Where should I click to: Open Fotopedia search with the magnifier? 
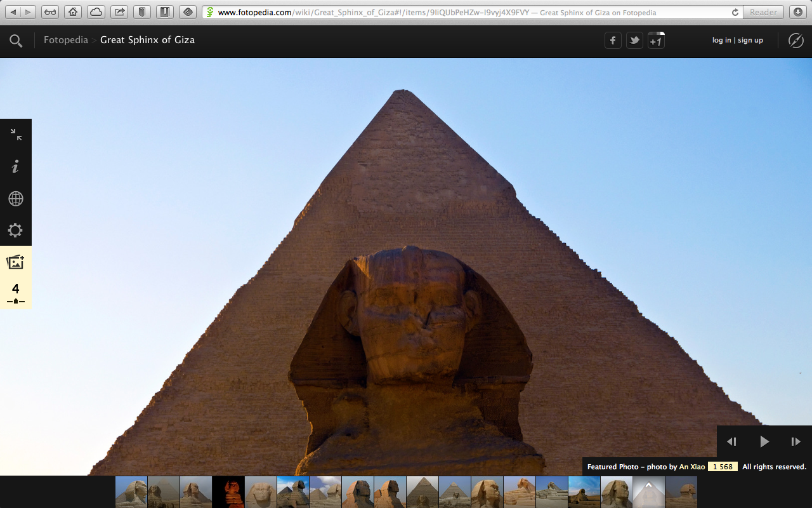[x=15, y=39]
